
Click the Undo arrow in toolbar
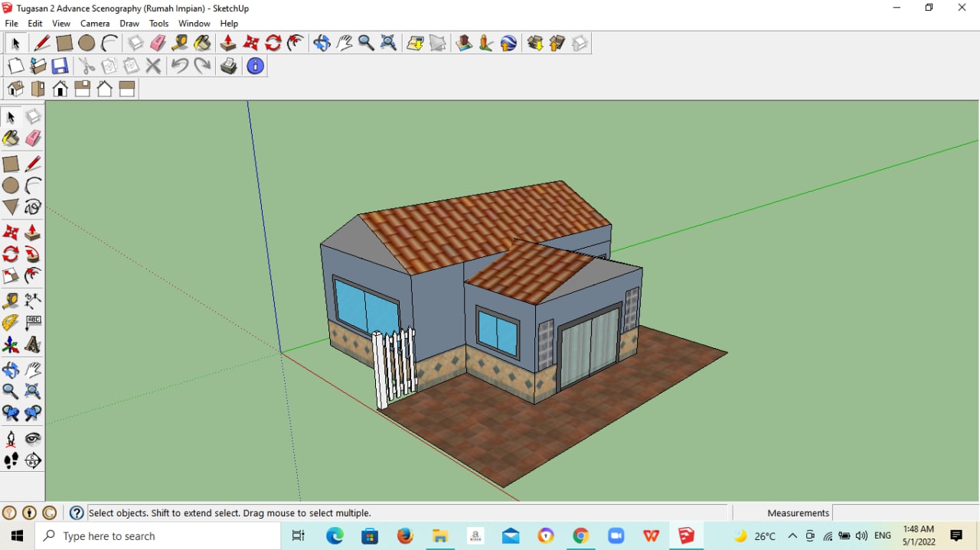tap(179, 67)
